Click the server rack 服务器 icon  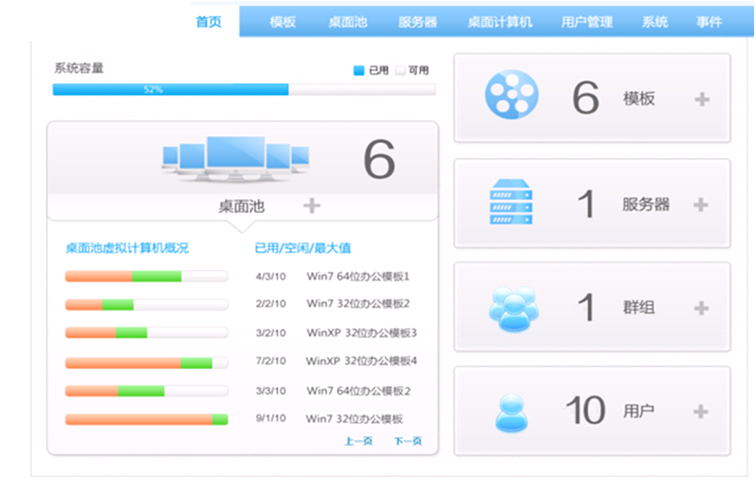click(x=511, y=203)
